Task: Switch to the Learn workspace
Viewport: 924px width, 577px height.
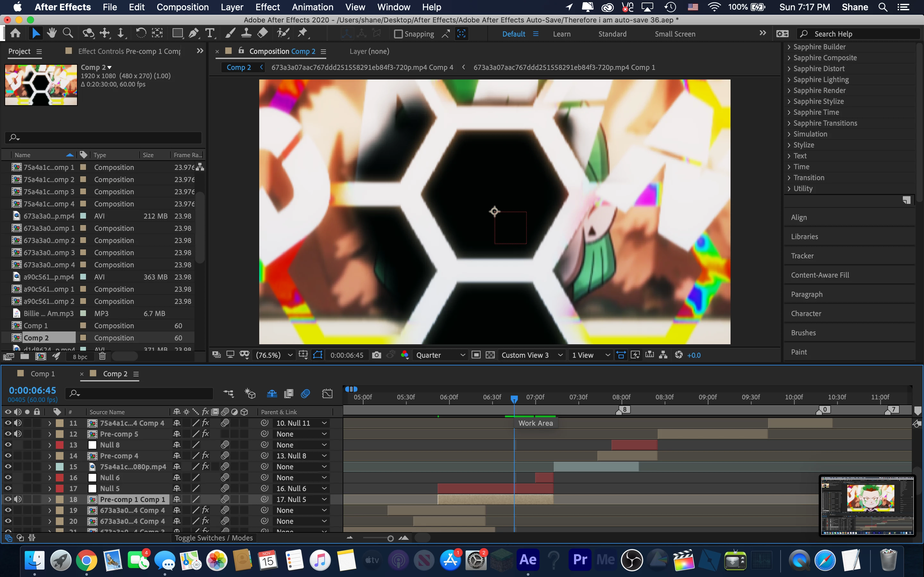Action: (x=561, y=34)
